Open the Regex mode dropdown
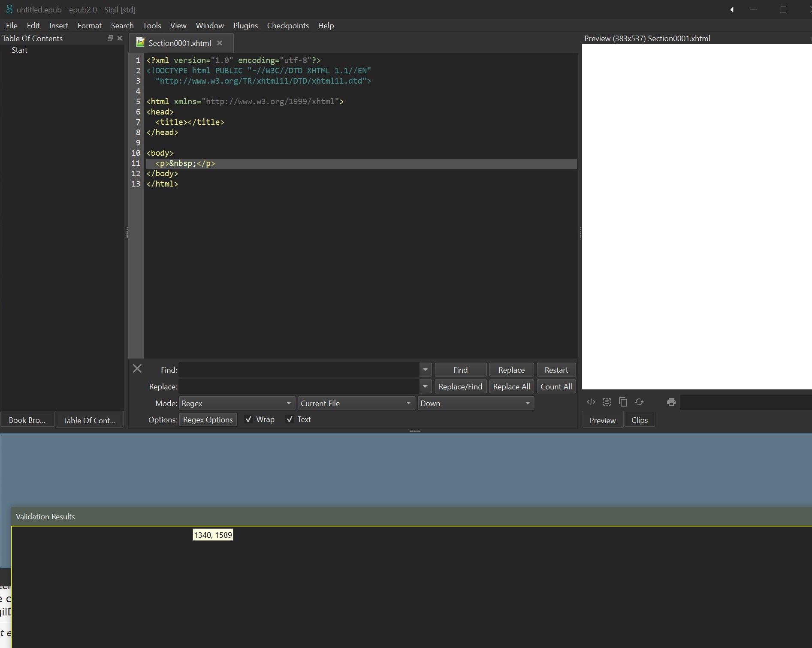Screen dimensions: 812x648 [236, 403]
